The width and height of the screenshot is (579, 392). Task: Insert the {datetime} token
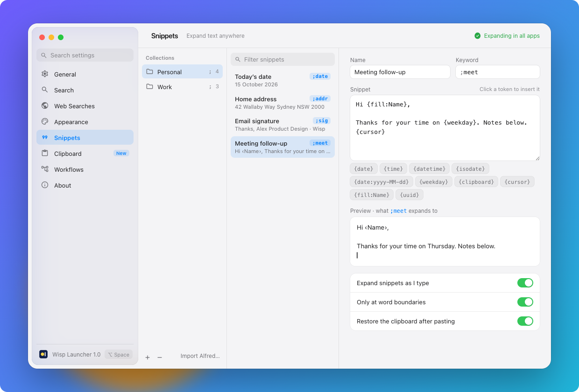coord(429,168)
